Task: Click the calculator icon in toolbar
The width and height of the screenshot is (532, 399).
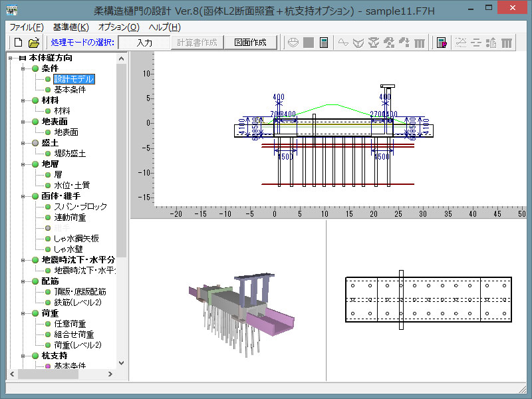Action: pyautogui.click(x=324, y=43)
